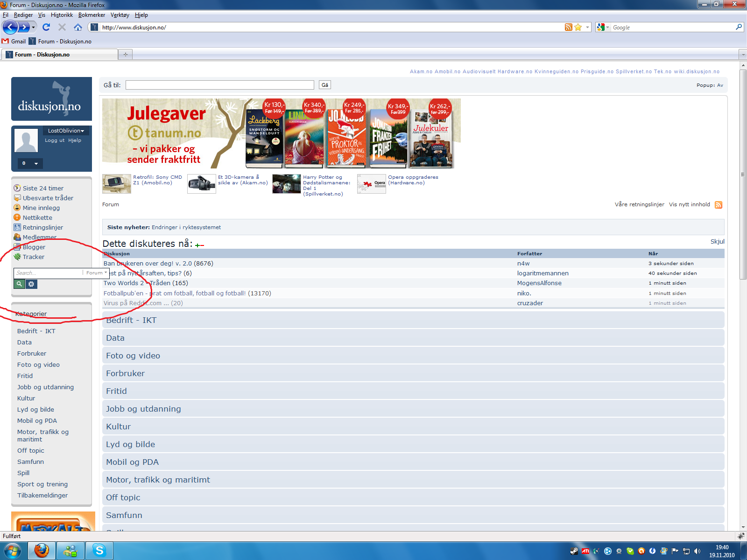Open the Off topic category bar
Image resolution: width=747 pixels, height=560 pixels.
click(413, 497)
